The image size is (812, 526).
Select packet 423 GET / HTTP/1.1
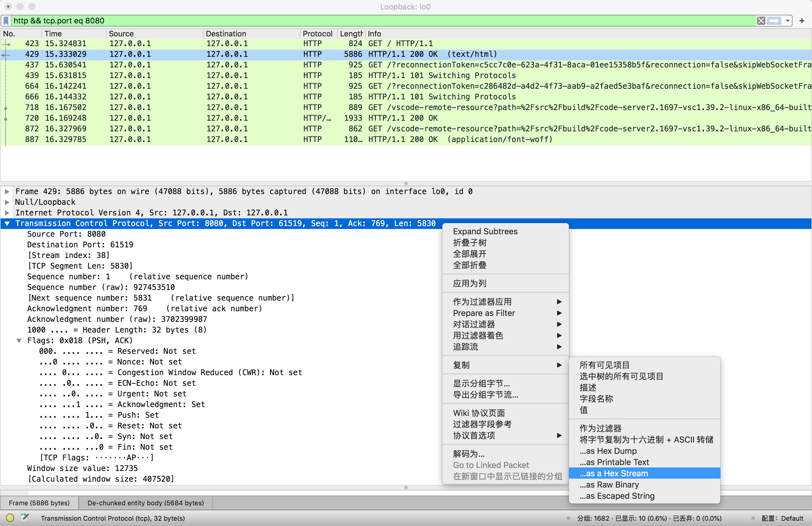coord(406,44)
